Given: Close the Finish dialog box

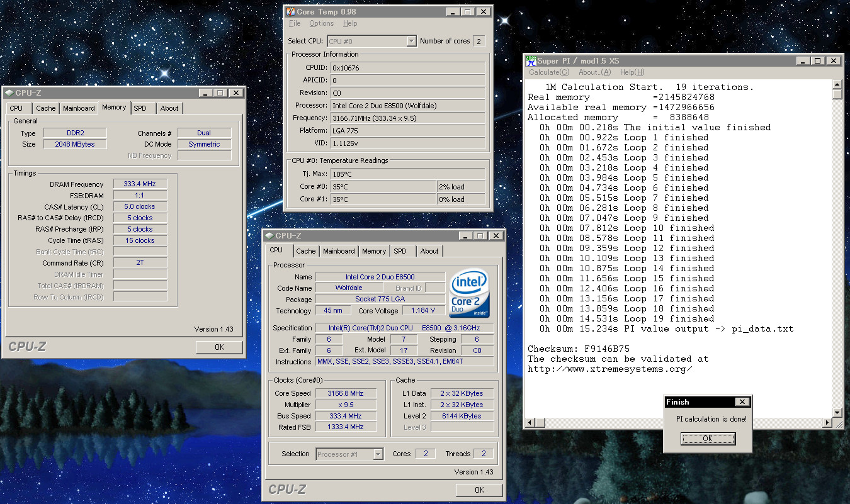Looking at the screenshot, I should (x=742, y=402).
